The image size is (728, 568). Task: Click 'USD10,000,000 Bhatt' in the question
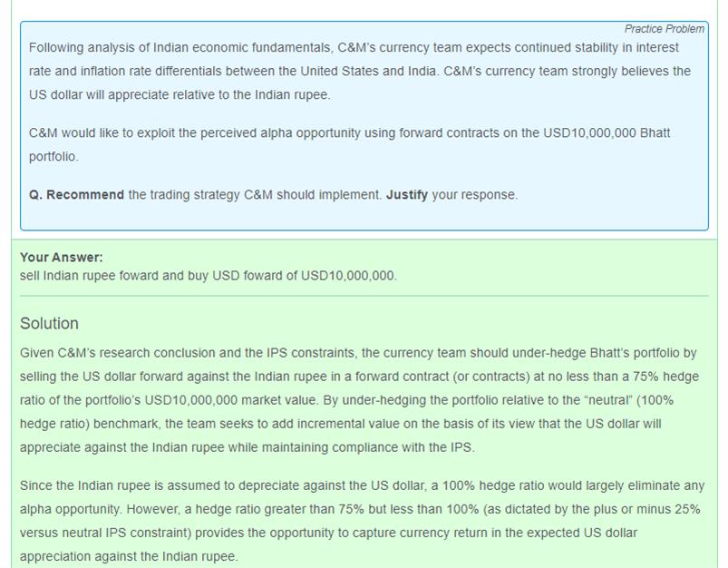point(607,133)
